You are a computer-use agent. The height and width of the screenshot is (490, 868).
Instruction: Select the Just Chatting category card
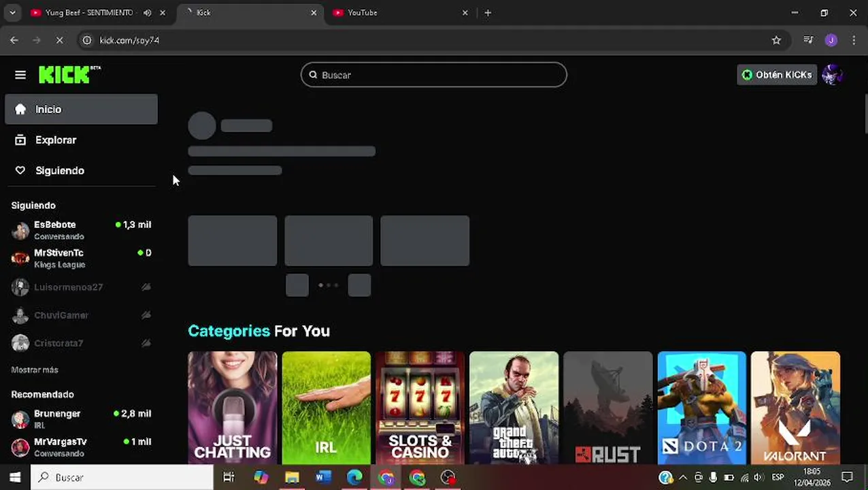(x=233, y=408)
